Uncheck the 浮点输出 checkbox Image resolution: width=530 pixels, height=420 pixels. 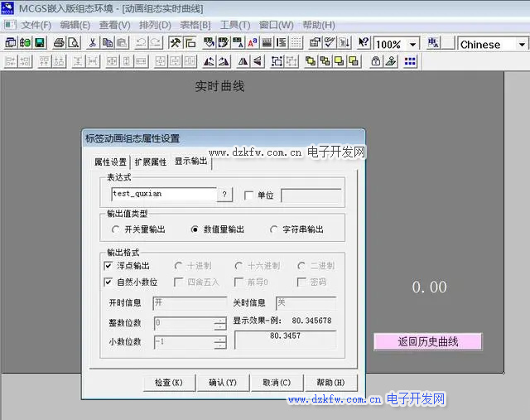coord(108,266)
